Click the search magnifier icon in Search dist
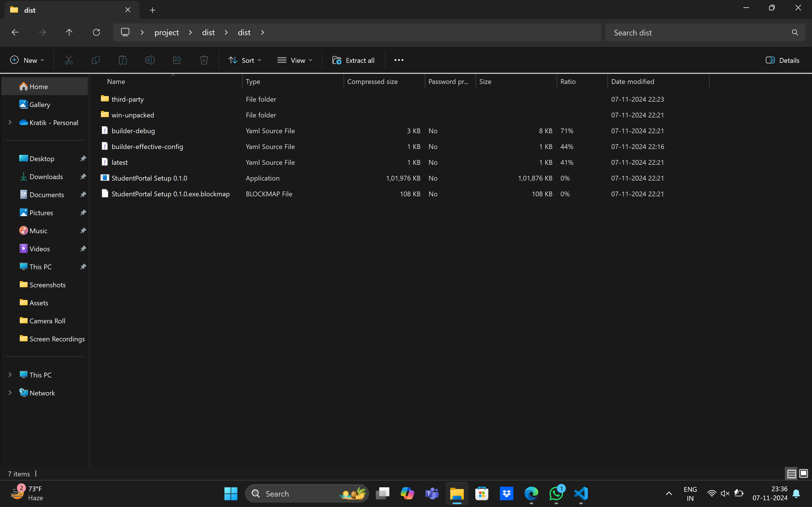This screenshot has height=507, width=812. [x=795, y=32]
